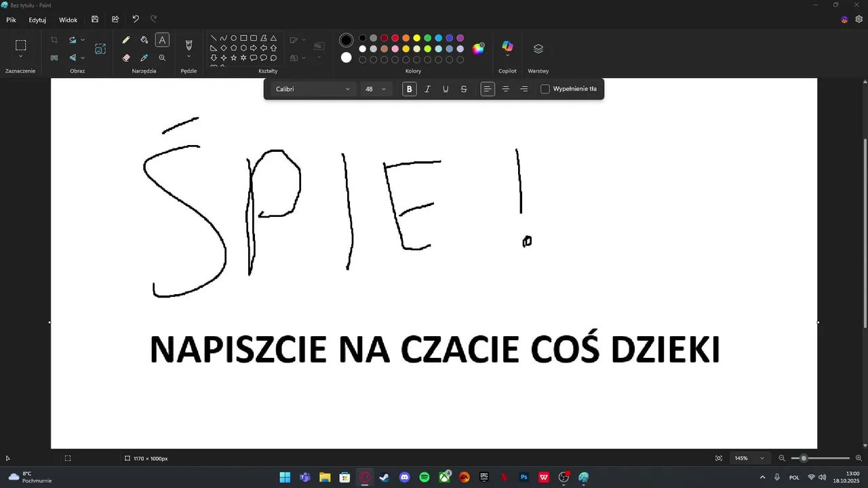Screen dimensions: 868x488
Task: Open the Edit colors wheel
Action: click(479, 48)
